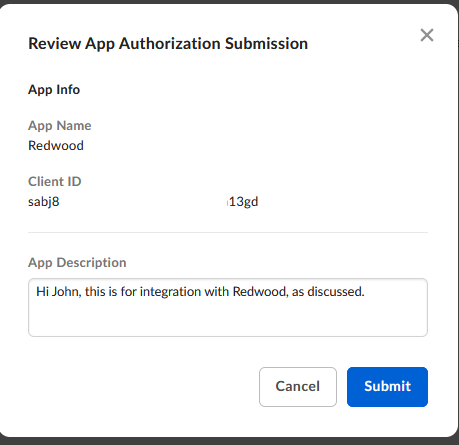Click the "App Name" field label
459x445 pixels.
click(60, 126)
